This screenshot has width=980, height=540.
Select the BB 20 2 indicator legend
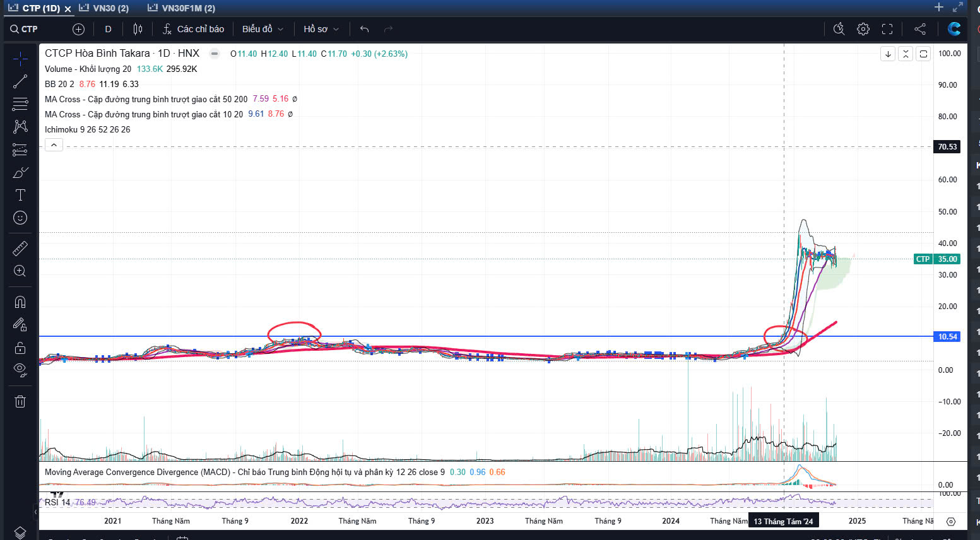[59, 84]
